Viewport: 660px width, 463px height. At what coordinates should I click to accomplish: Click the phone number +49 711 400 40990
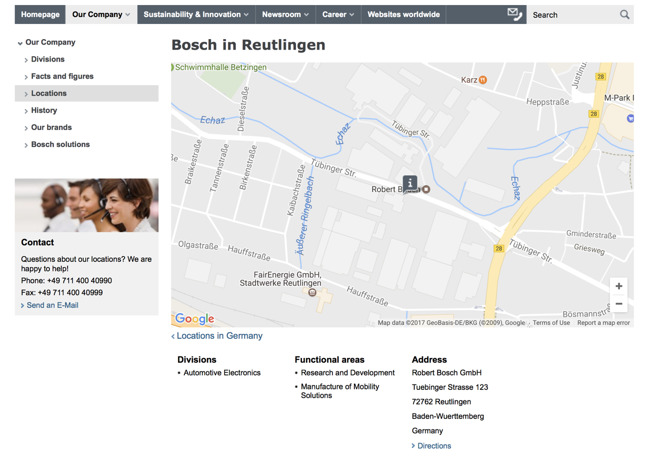tap(79, 281)
